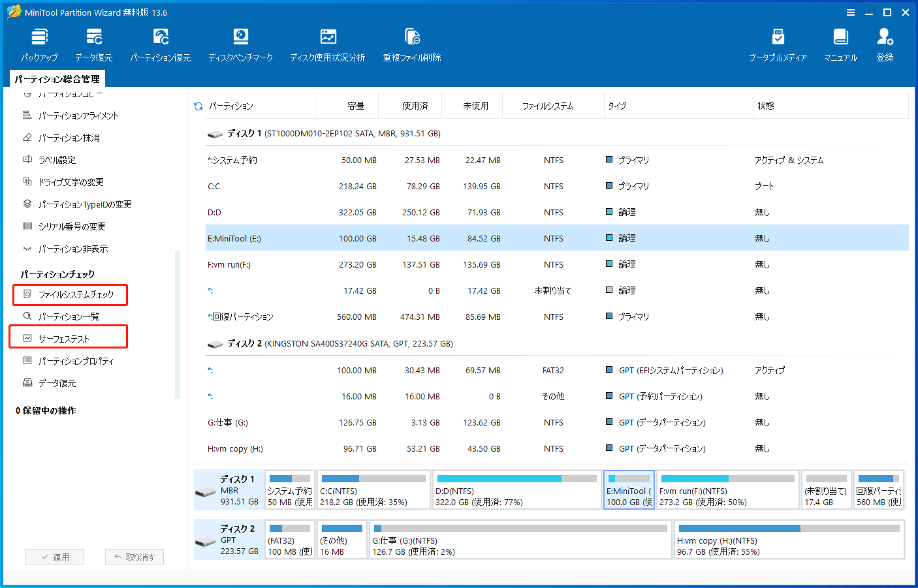Open ブータブルメディア builder
Screen dimensions: 918x588
point(778,45)
